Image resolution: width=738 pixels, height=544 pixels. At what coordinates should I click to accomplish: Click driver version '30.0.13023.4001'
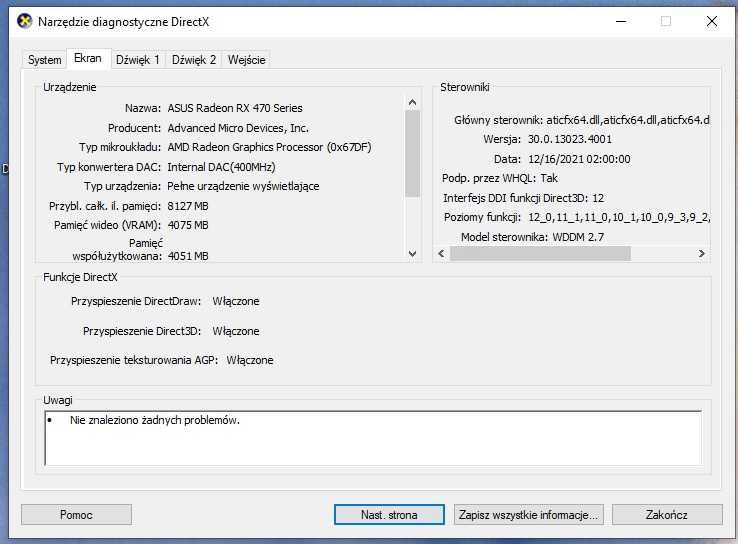(x=570, y=139)
